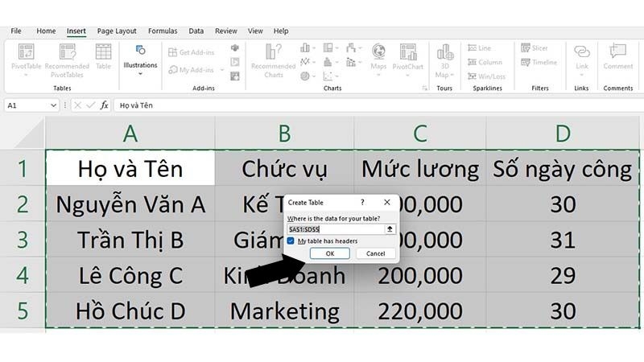Select column D header

(x=563, y=133)
